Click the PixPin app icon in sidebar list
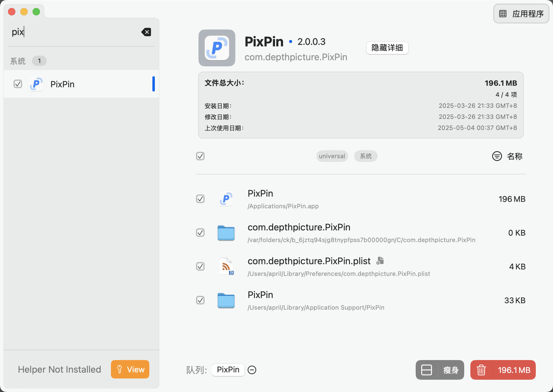 point(36,84)
